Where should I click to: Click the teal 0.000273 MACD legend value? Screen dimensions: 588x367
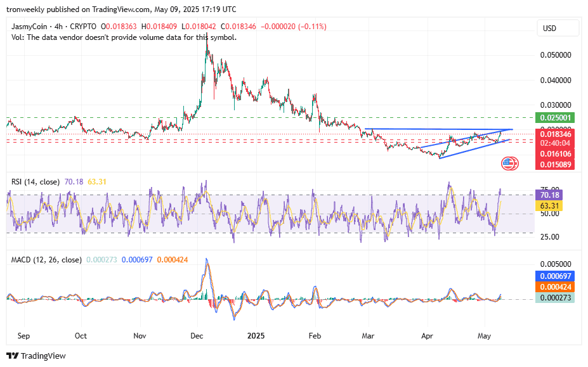[101, 260]
